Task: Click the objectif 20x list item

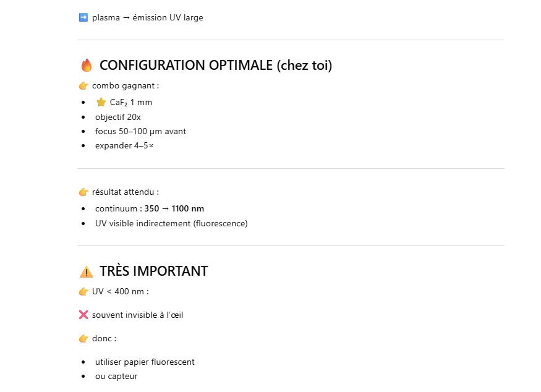Action: (x=118, y=117)
